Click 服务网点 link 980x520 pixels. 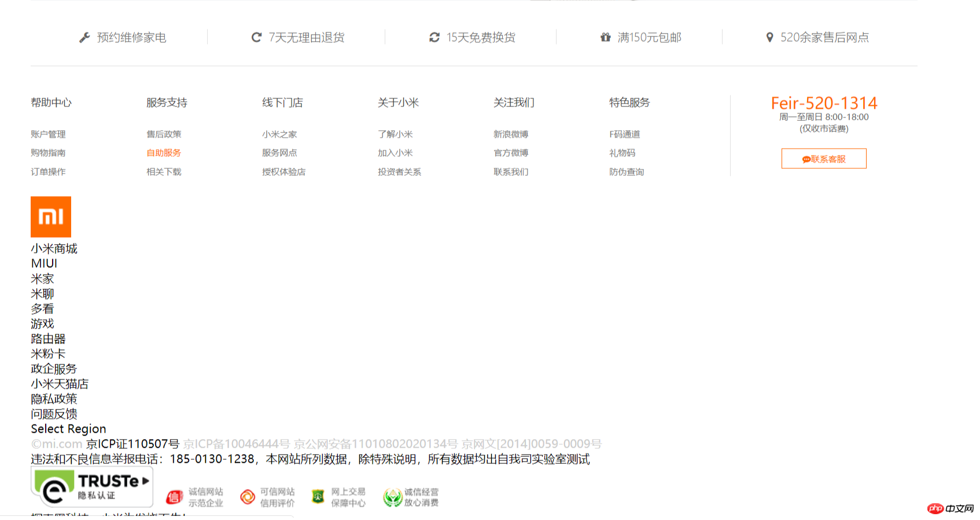[279, 153]
